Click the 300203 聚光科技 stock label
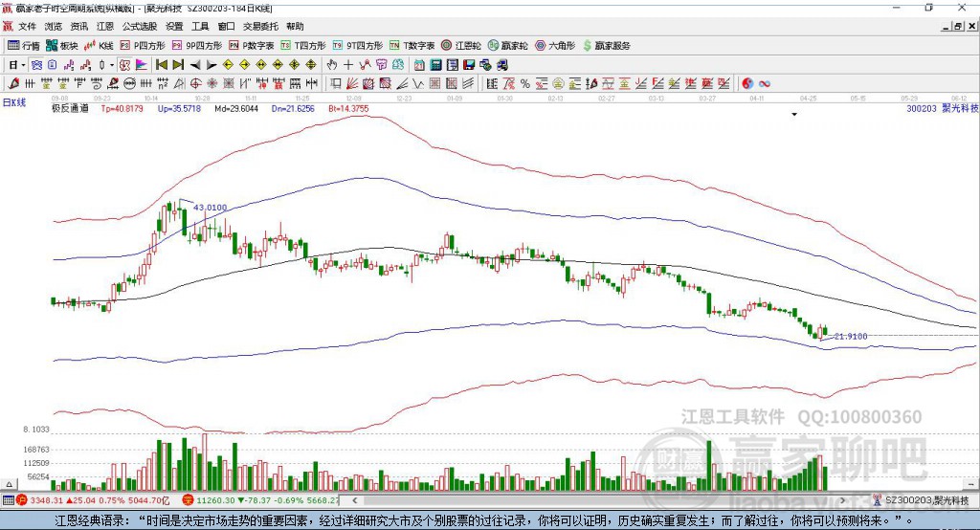The width and height of the screenshot is (980, 530). [942, 109]
